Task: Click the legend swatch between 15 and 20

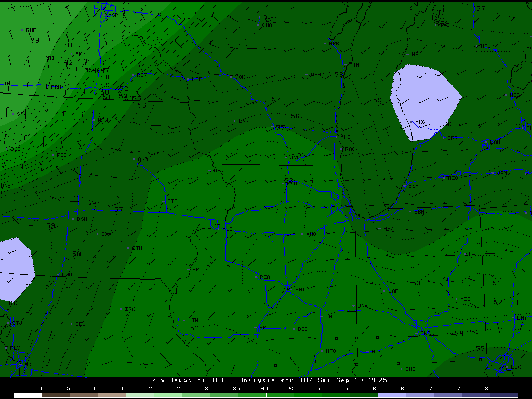Action: [140, 395]
